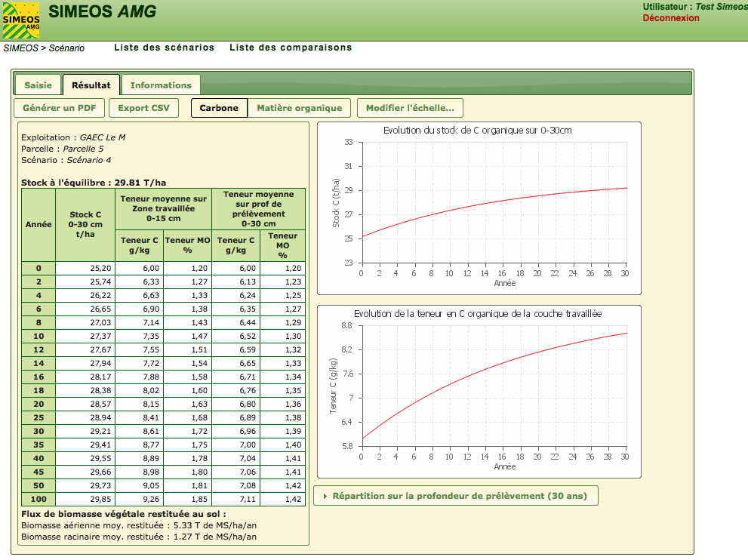Screen dimensions: 748x560
Task: Click Exploitation GAEC Le M text
Action: click(73, 137)
